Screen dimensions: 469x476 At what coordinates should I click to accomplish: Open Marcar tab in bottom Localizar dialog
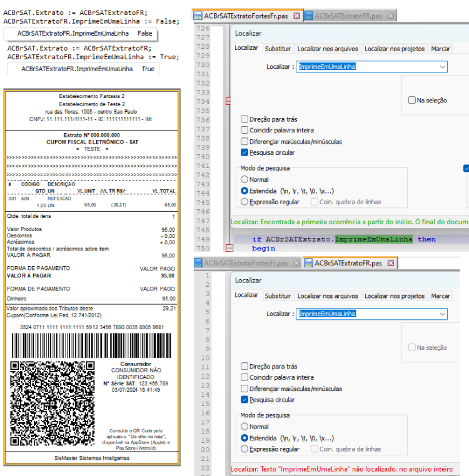click(x=440, y=296)
